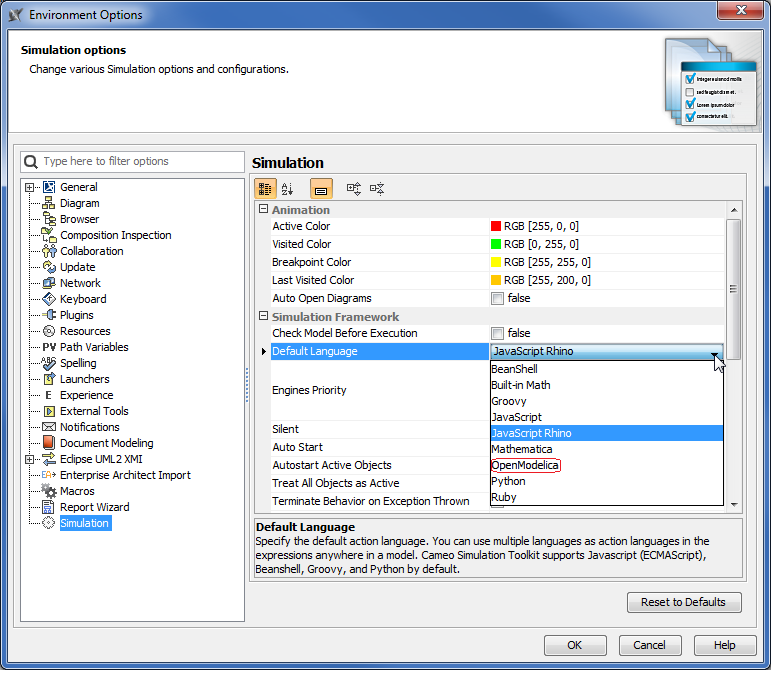Select the Auto Start property row

tap(380, 448)
